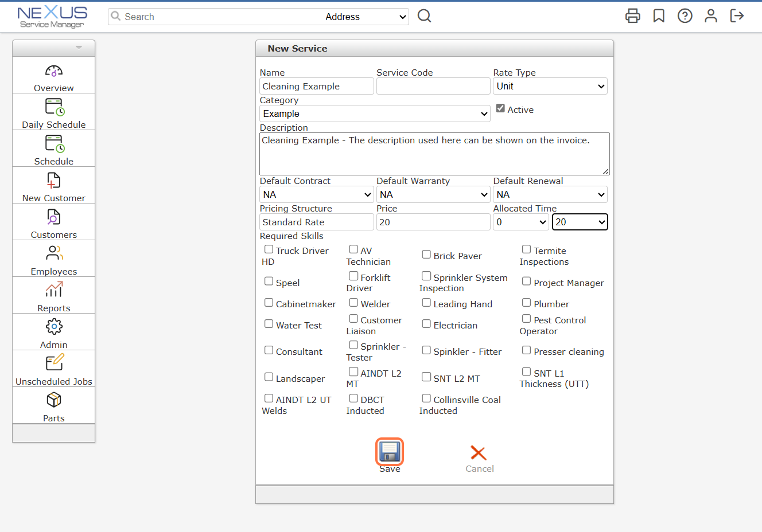Check the DBCT Inducted skill
This screenshot has width=762, height=532.
click(x=353, y=398)
